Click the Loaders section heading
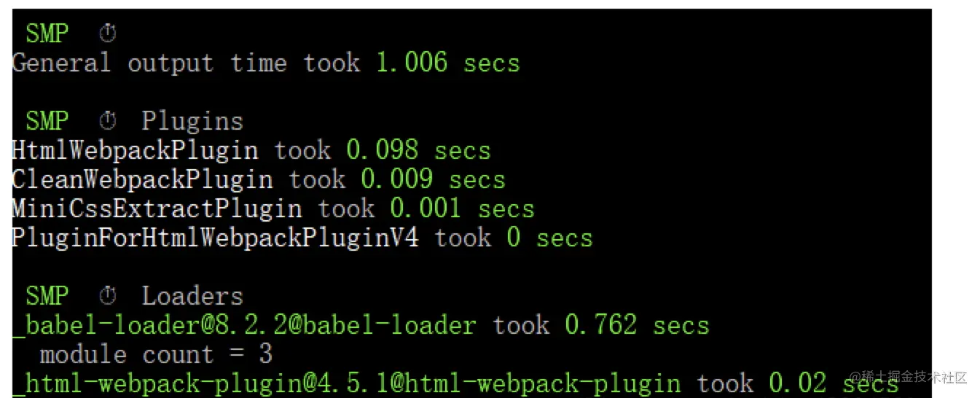 tap(192, 296)
